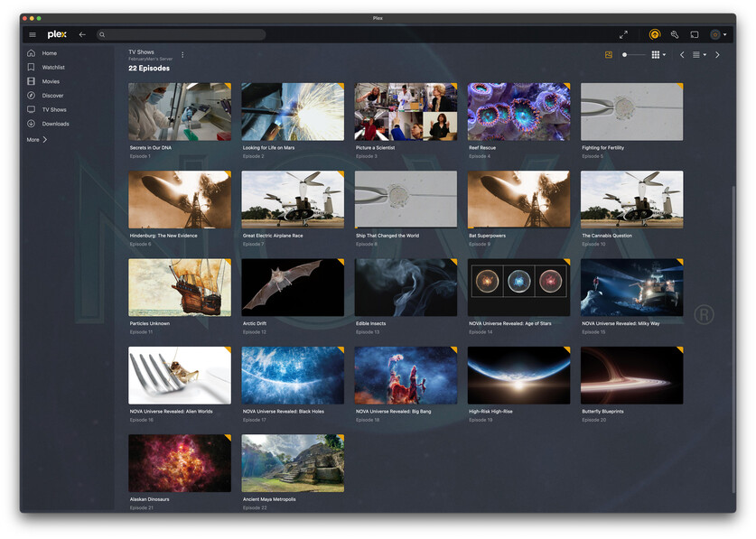Click the search field in the top bar

181,34
